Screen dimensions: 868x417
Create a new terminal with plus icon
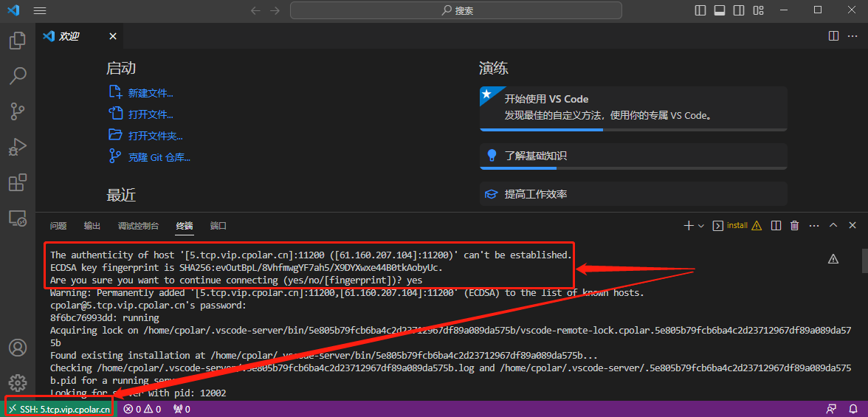click(689, 226)
